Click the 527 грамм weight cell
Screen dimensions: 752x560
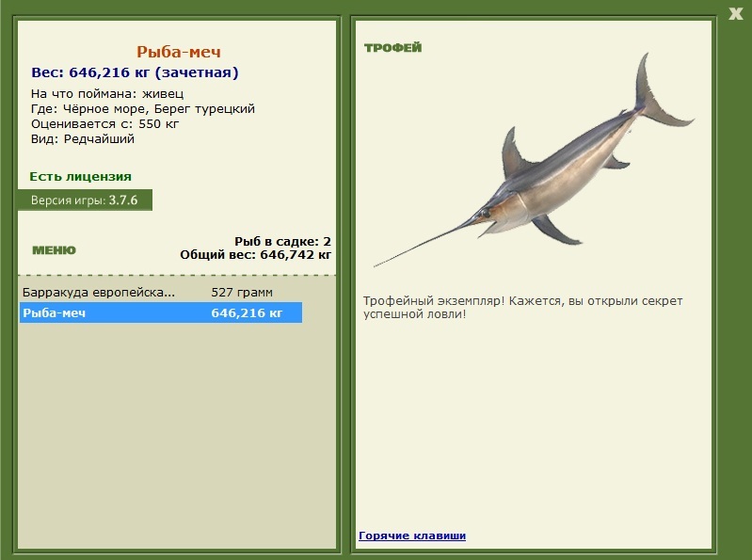click(242, 292)
